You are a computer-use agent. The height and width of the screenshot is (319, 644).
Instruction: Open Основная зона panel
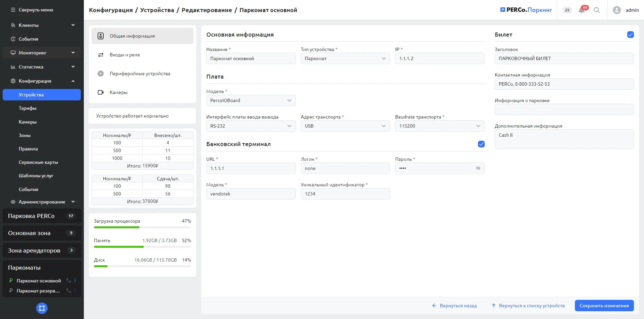click(x=42, y=233)
